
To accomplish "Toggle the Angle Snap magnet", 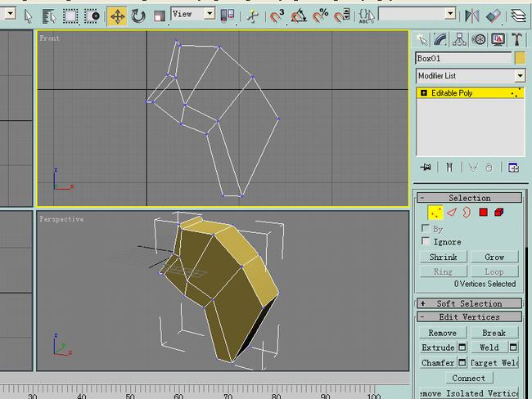I will coord(299,16).
